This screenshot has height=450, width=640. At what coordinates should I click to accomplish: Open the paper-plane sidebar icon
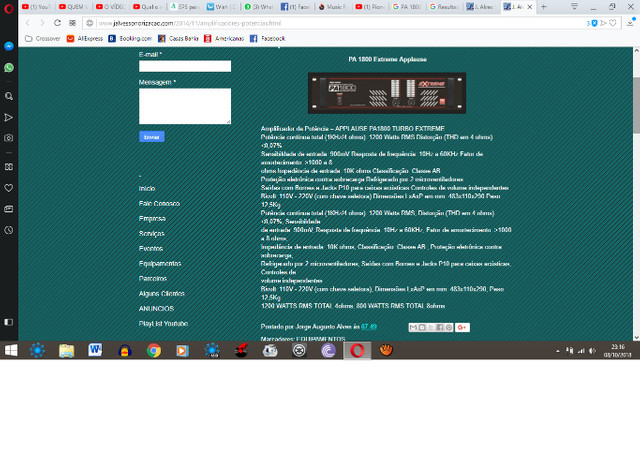coord(9,118)
